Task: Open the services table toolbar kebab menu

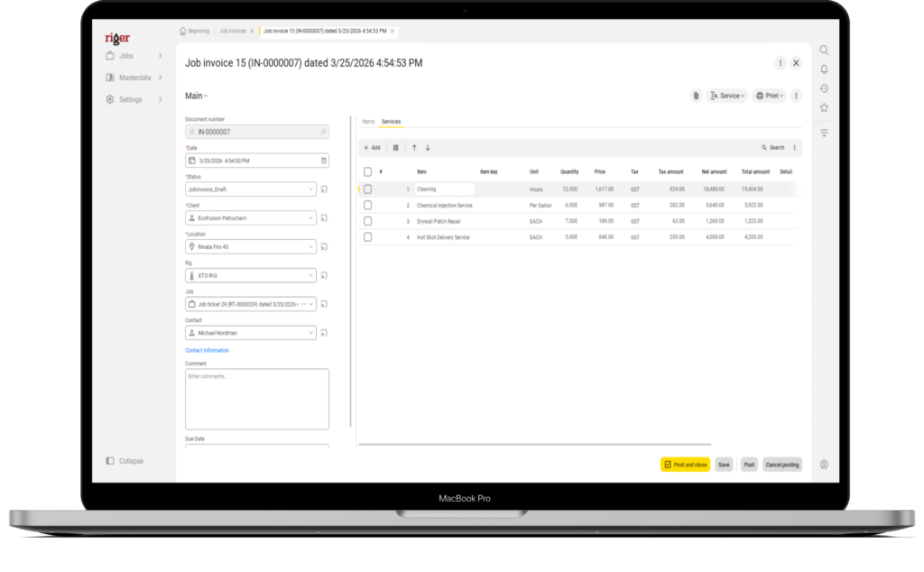Action: [x=794, y=148]
